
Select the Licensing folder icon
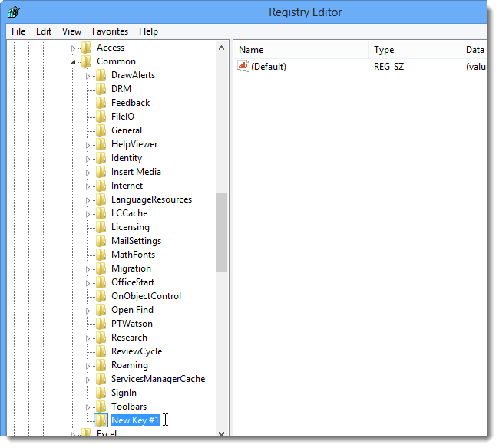click(101, 227)
